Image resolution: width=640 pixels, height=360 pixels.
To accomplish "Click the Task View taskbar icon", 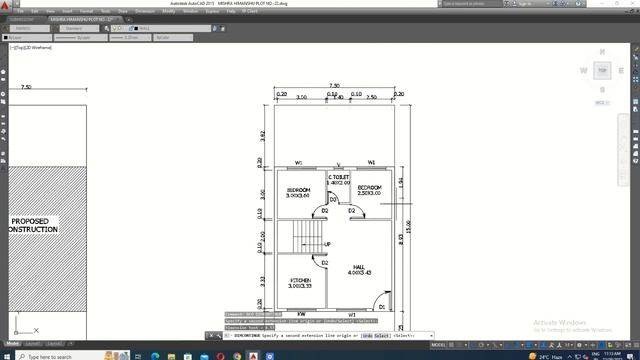I will coord(138,356).
